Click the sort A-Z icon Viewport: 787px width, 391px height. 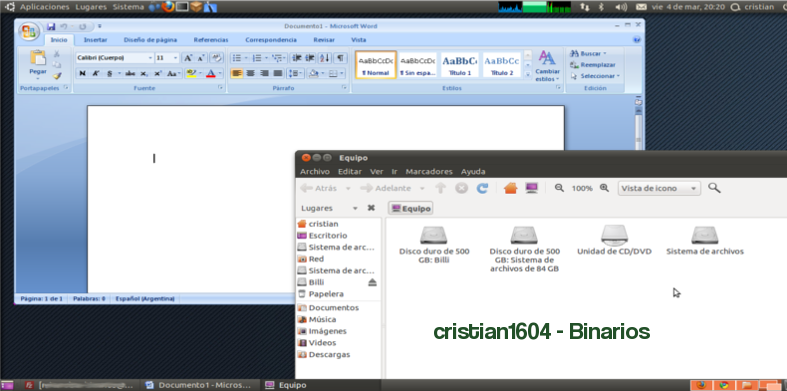click(325, 58)
